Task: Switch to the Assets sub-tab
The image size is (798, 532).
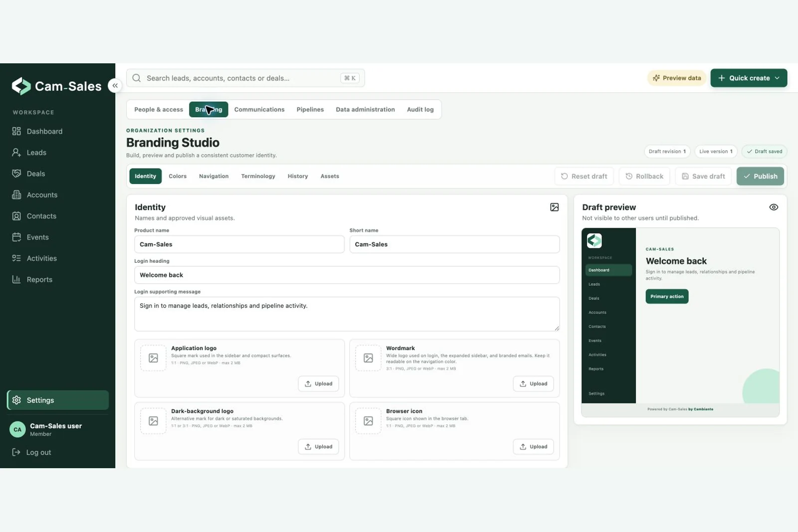Action: pyautogui.click(x=330, y=176)
